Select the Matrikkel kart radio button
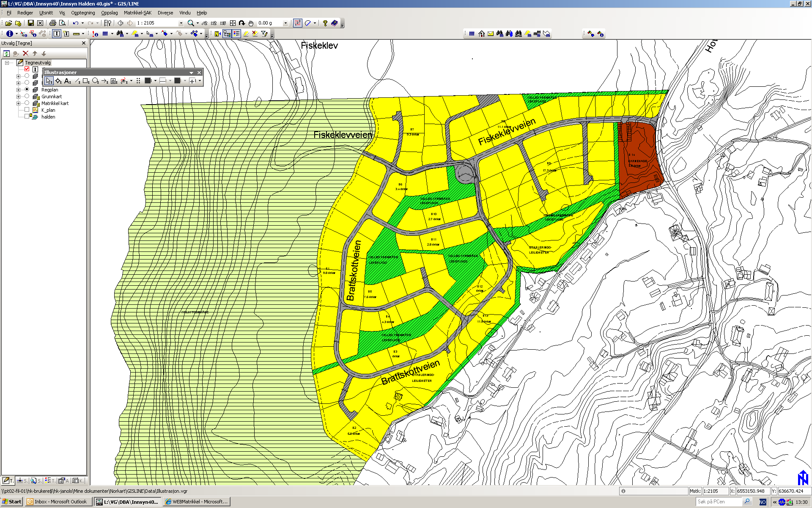812x508 pixels. [27, 103]
